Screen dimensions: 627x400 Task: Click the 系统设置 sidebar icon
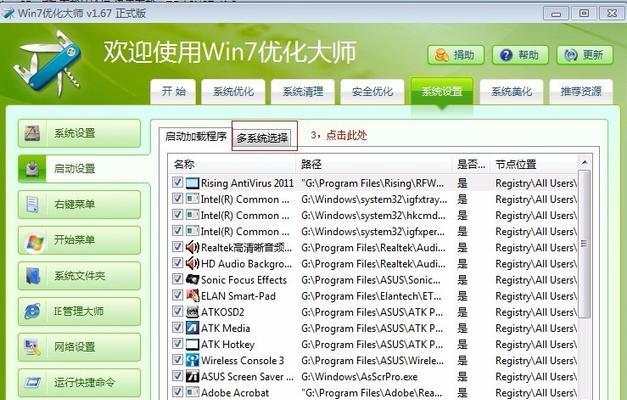coord(32,133)
